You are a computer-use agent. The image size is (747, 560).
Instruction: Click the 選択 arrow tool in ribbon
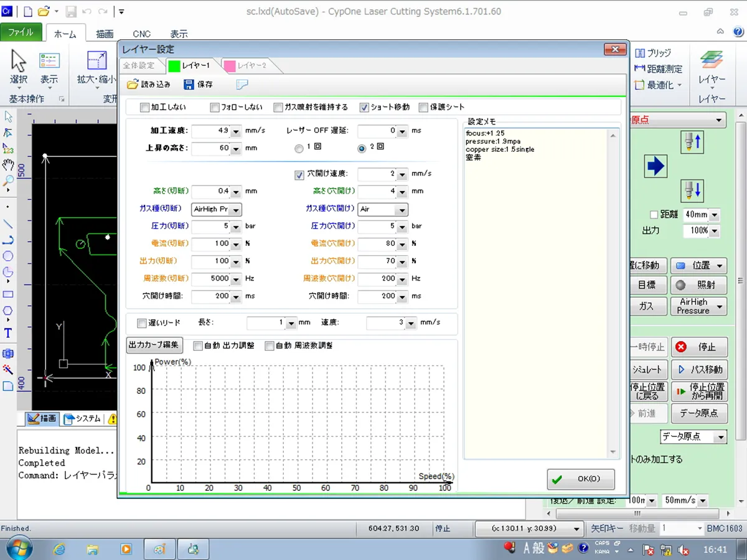click(x=19, y=62)
